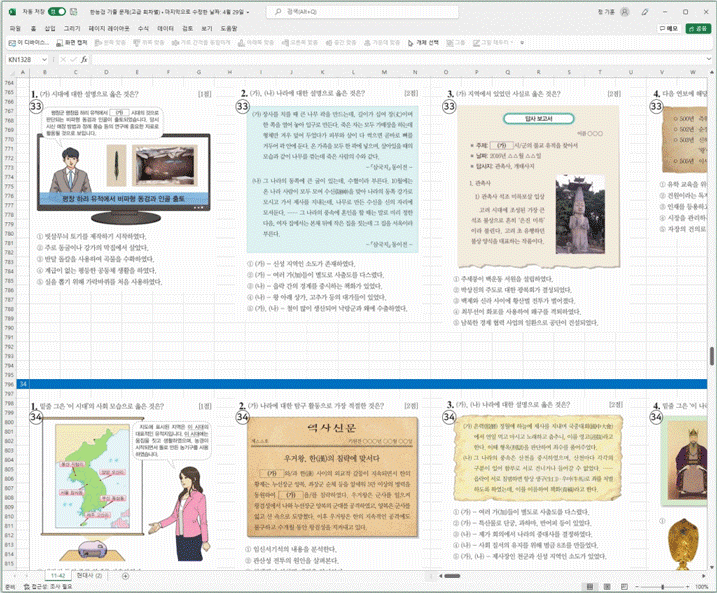Screen dimensions: 717x593
Task: Click the pen/ink icon in title bar
Action: point(645,12)
